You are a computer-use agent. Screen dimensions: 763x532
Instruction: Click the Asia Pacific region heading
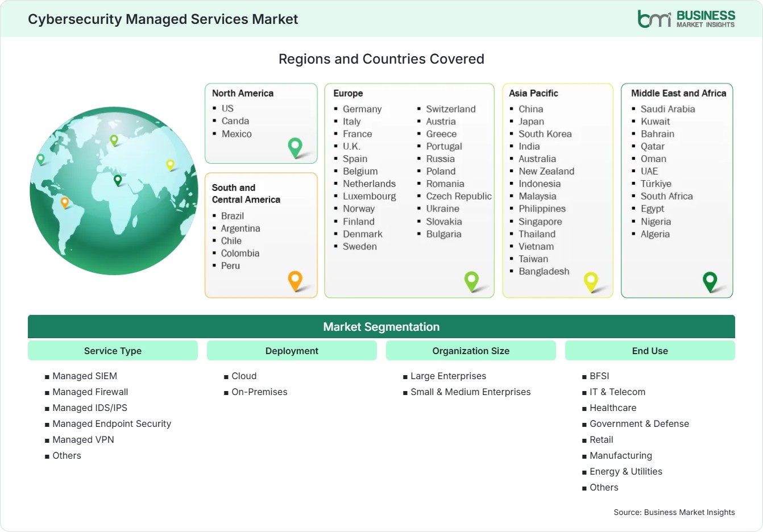533,93
